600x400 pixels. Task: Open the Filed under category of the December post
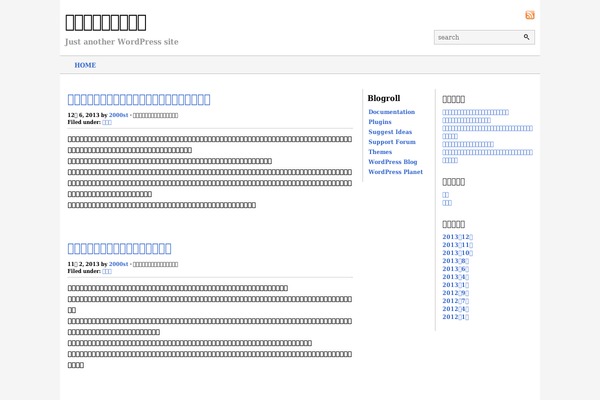[x=107, y=122]
